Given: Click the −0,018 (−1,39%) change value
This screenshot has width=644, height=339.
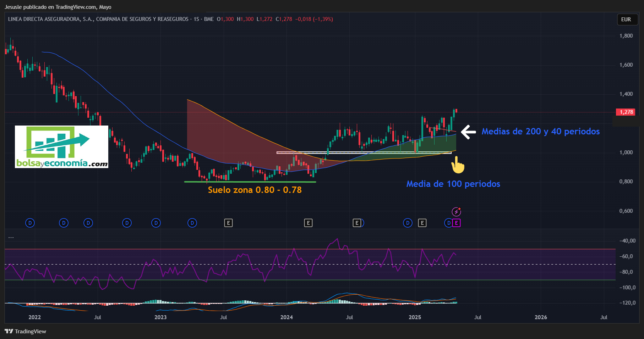Looking at the screenshot, I should 314,19.
